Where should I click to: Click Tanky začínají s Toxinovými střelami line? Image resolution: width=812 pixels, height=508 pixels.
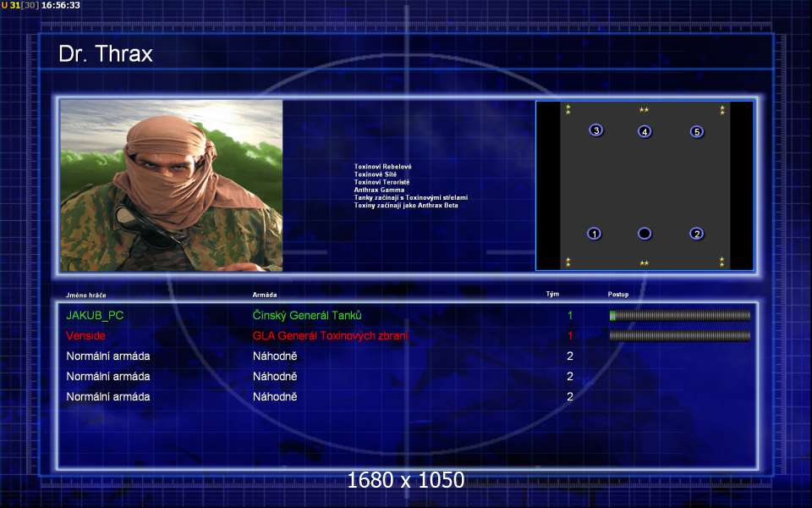point(411,197)
